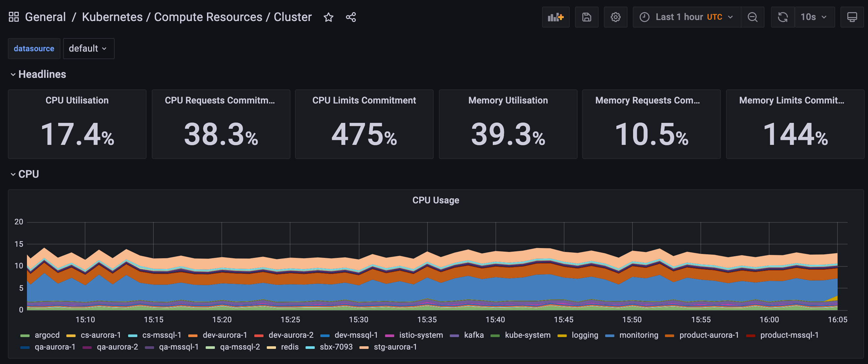This screenshot has height=364, width=868.
Task: Toggle stg-aurora-1 series in legend
Action: (x=395, y=347)
